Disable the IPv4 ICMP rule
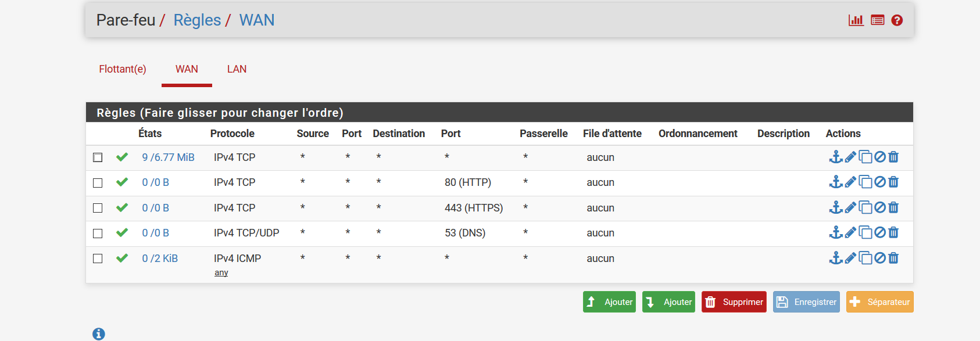980x341 pixels. [880, 258]
